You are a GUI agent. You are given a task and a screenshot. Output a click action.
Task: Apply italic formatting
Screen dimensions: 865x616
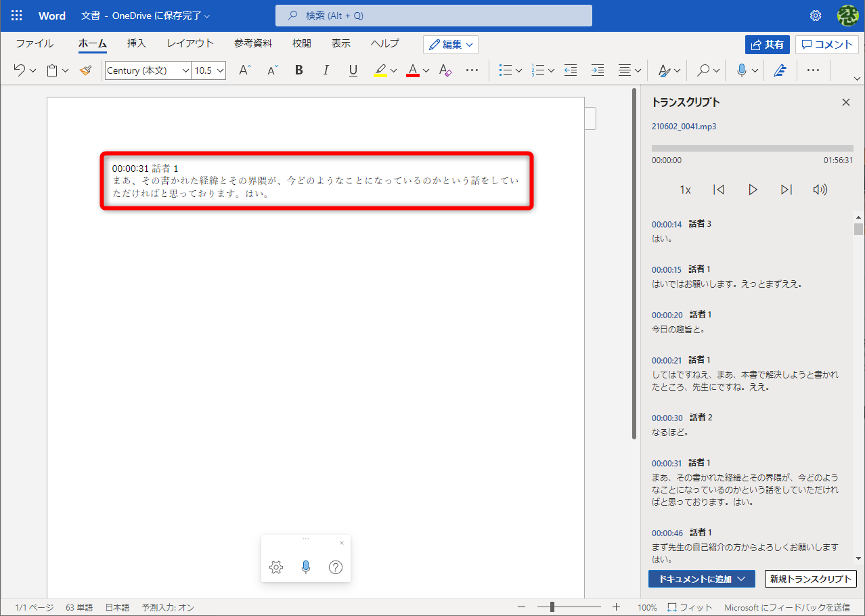click(326, 70)
